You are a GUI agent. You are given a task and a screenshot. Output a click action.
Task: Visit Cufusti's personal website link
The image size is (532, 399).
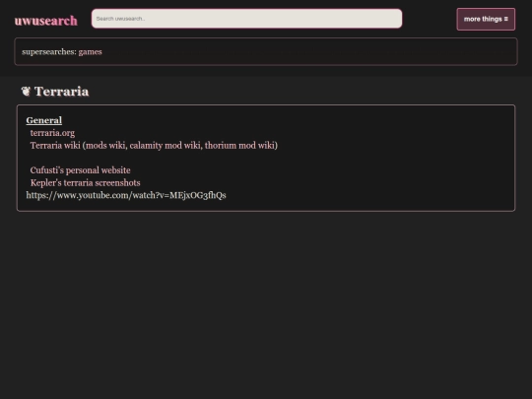coord(81,170)
